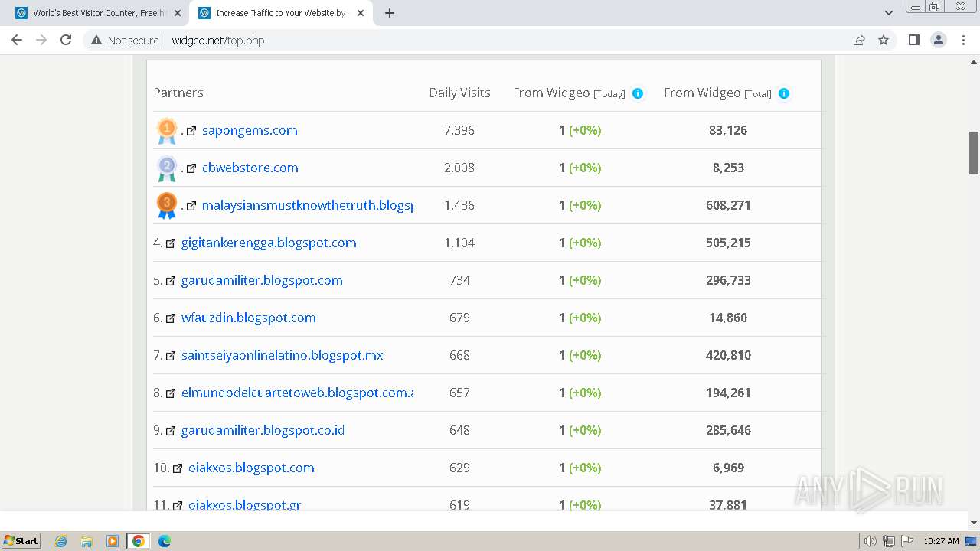This screenshot has height=551, width=980.
Task: Close the World's Best Visitor Counter tab
Action: point(178,13)
